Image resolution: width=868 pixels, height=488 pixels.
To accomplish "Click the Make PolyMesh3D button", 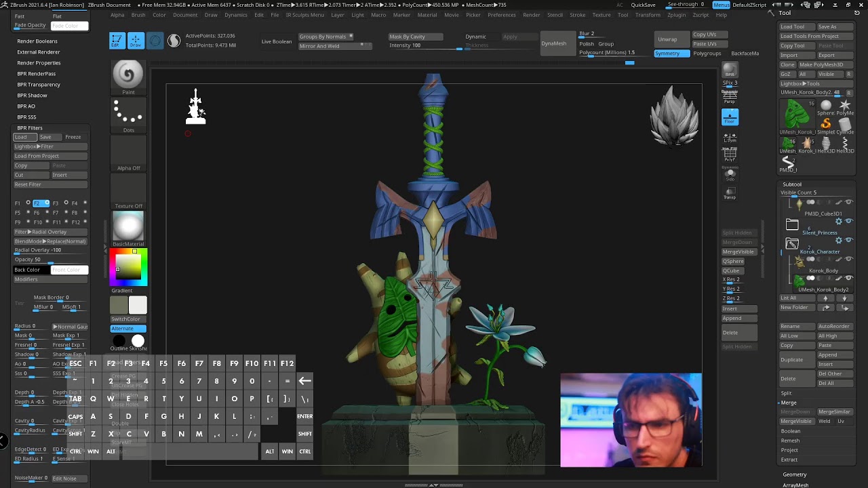I will 825,65.
